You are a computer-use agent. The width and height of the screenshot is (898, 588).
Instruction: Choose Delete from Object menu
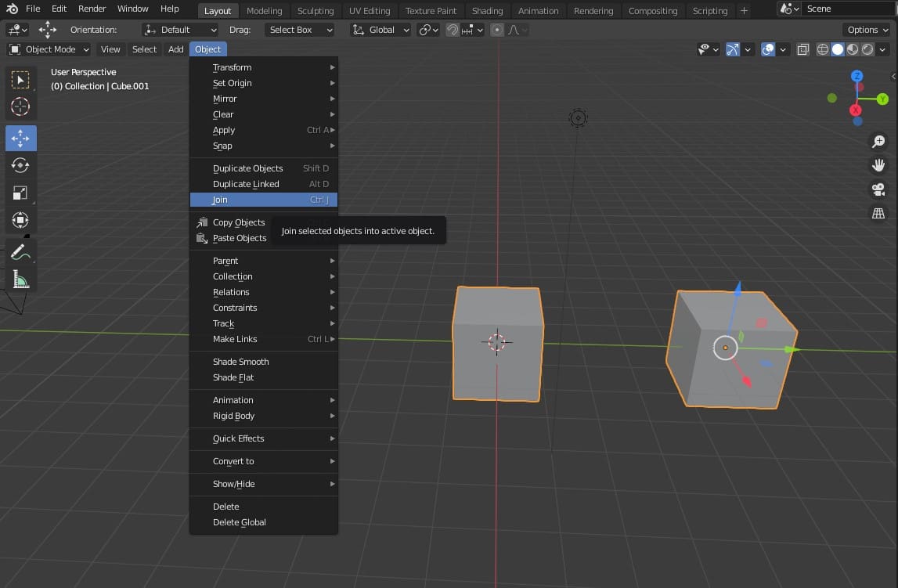pos(263,507)
